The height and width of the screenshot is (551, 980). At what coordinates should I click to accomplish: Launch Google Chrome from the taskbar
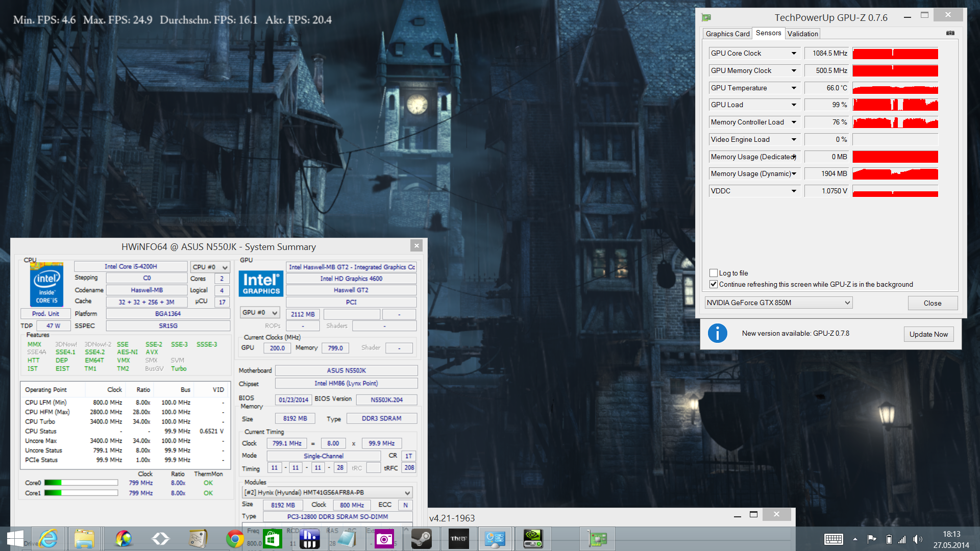coord(235,539)
